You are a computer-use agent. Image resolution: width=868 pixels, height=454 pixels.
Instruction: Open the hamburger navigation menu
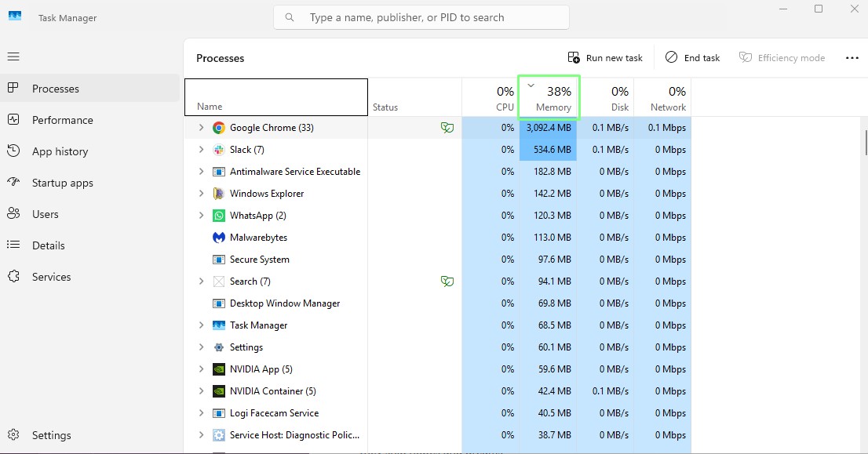[13, 56]
